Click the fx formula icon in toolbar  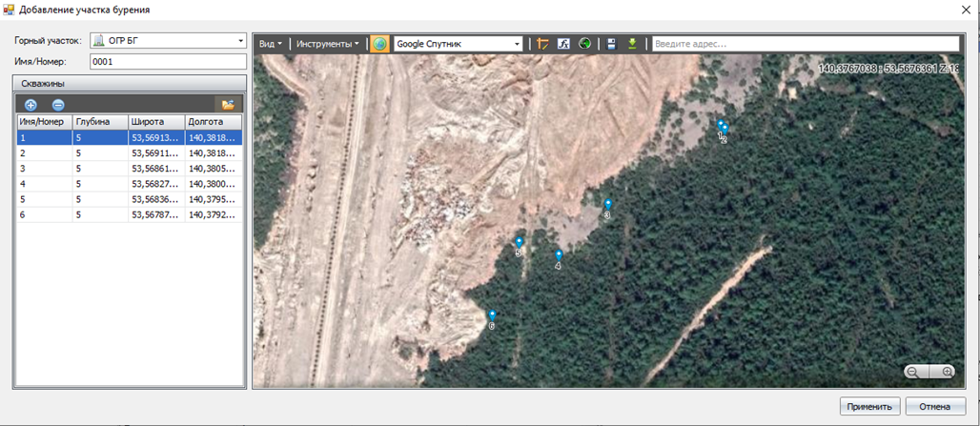point(563,44)
